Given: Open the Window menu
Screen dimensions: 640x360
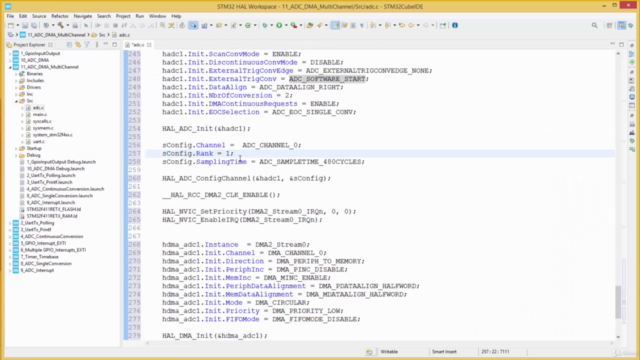Looking at the screenshot, I should pyautogui.click(x=158, y=16).
